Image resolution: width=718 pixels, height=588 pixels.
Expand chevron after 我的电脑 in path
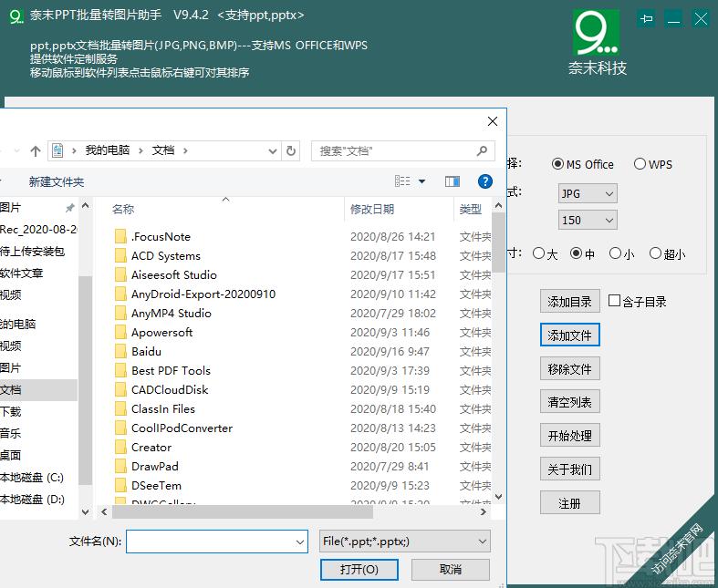coord(140,150)
